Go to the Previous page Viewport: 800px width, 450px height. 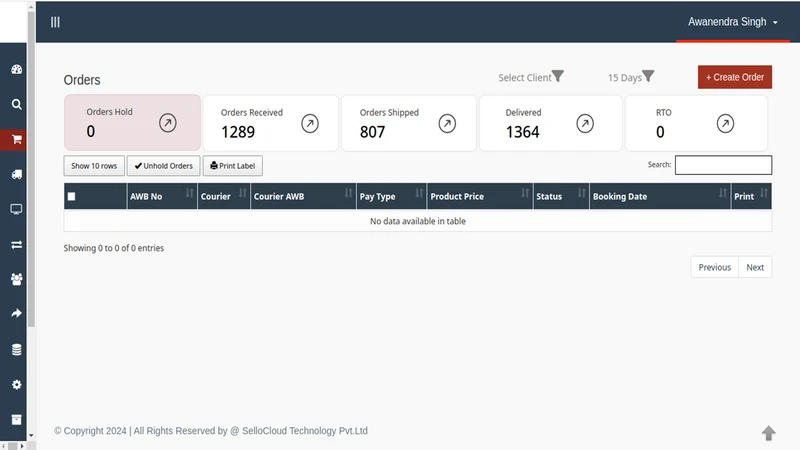point(714,267)
